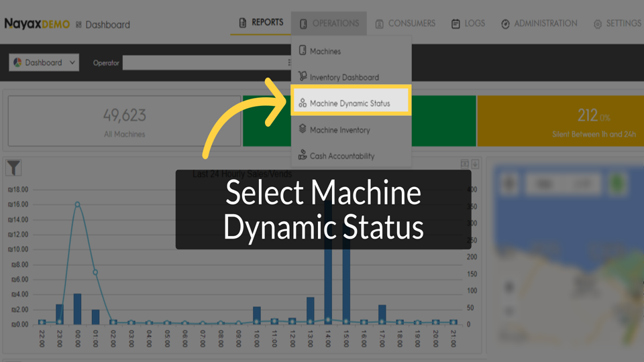Select Silent Between 1h and 24h card
This screenshot has height=362, width=644.
pyautogui.click(x=560, y=121)
